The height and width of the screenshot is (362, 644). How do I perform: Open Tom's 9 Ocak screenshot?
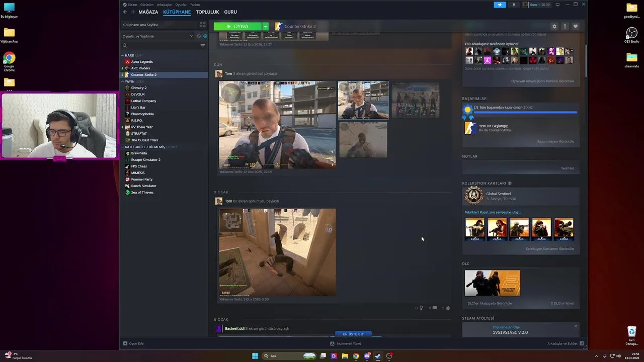tap(277, 252)
